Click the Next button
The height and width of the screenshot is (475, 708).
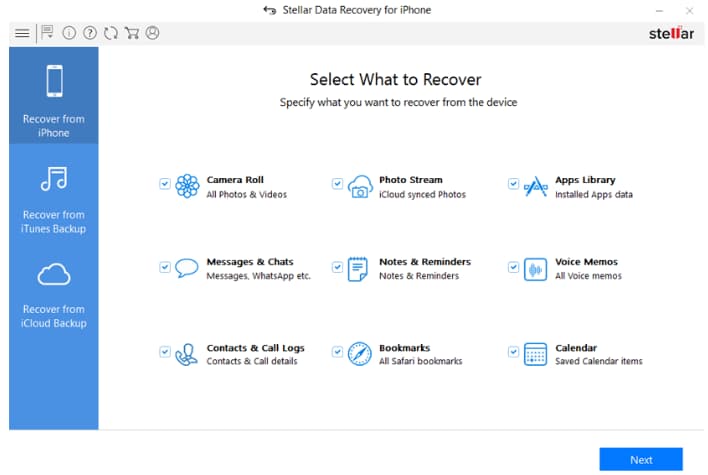[x=641, y=459]
